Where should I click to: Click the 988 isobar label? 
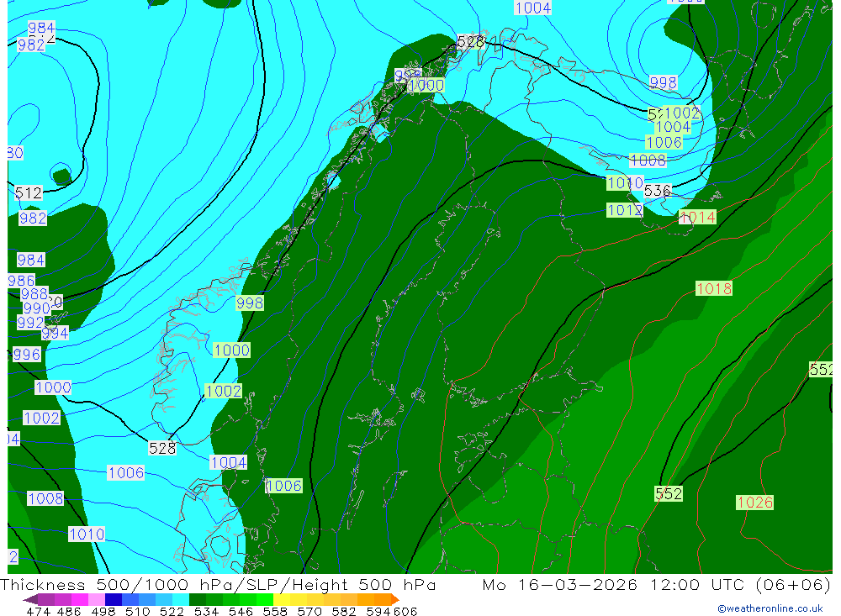(x=34, y=294)
